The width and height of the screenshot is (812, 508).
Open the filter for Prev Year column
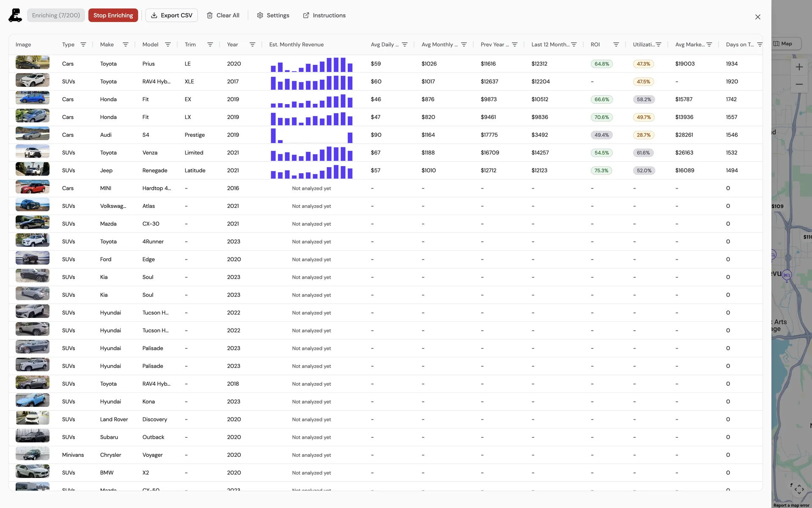[x=515, y=44]
